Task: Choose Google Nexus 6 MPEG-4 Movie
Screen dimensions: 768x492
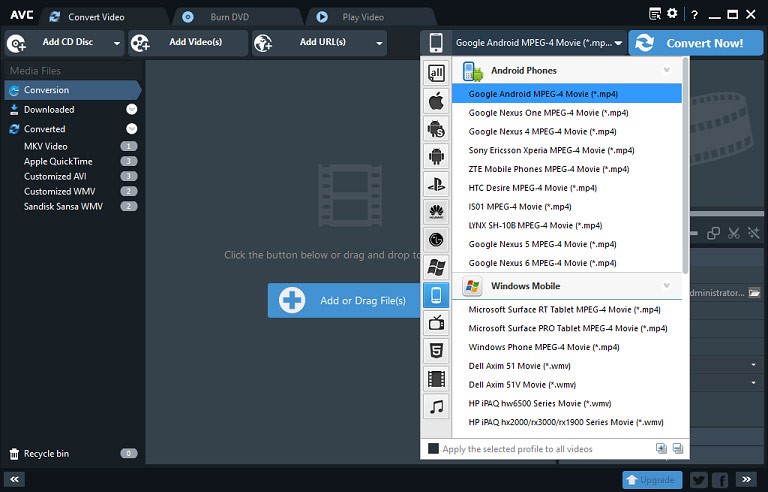Action: tap(566, 263)
